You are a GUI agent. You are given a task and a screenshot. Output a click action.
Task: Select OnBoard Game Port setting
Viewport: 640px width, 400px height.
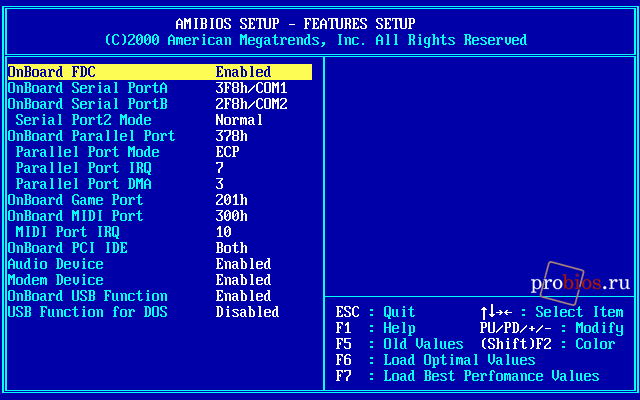pos(76,200)
